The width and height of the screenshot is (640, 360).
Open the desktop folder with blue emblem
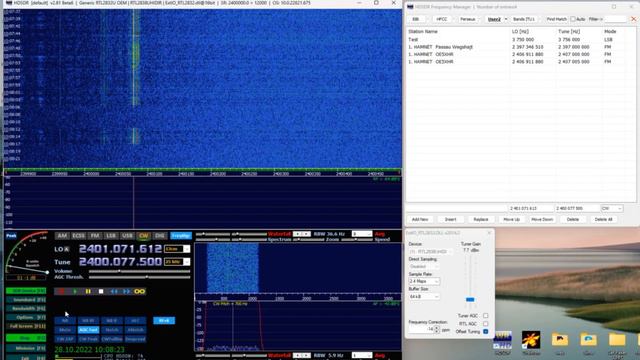(x=588, y=340)
